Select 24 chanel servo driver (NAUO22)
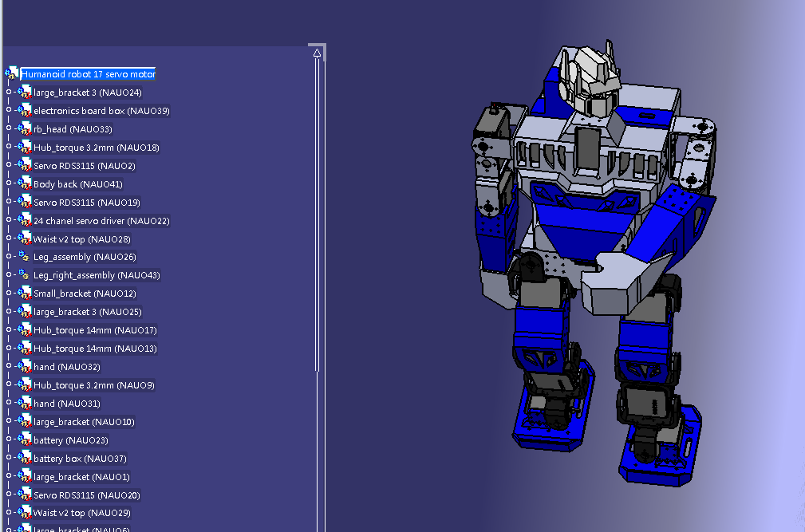This screenshot has height=532, width=805. click(101, 221)
